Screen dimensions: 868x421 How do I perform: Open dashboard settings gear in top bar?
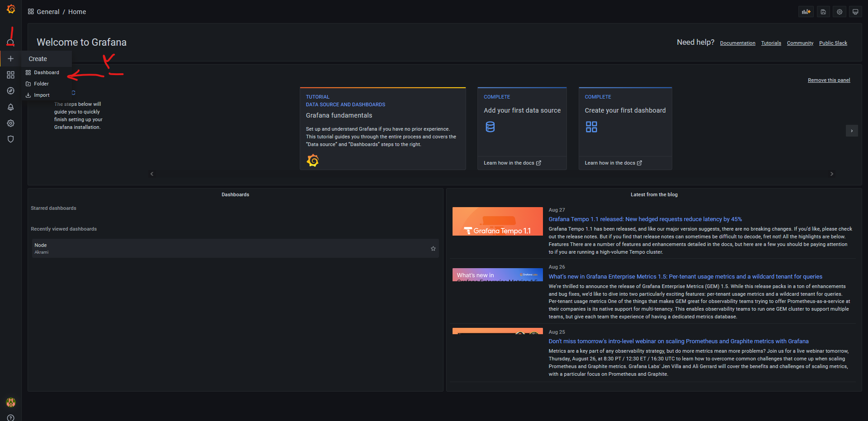840,12
